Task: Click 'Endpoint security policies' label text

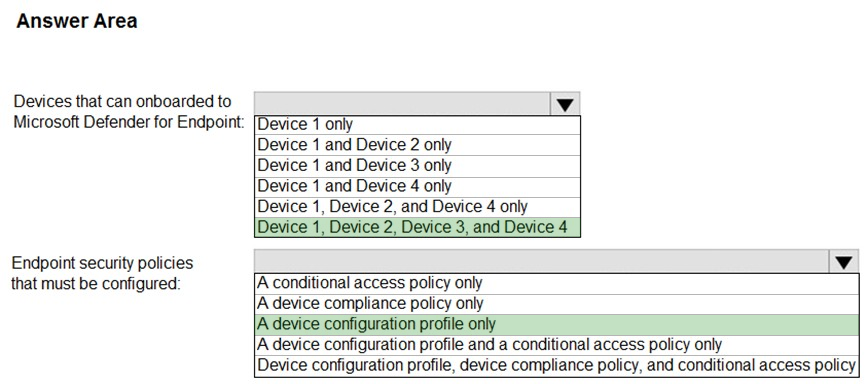Action: point(102,262)
